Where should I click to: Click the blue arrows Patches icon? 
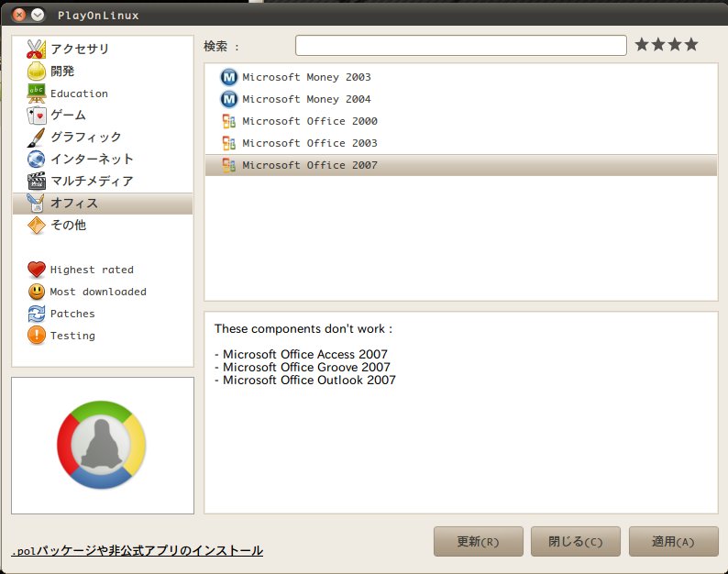tap(36, 314)
